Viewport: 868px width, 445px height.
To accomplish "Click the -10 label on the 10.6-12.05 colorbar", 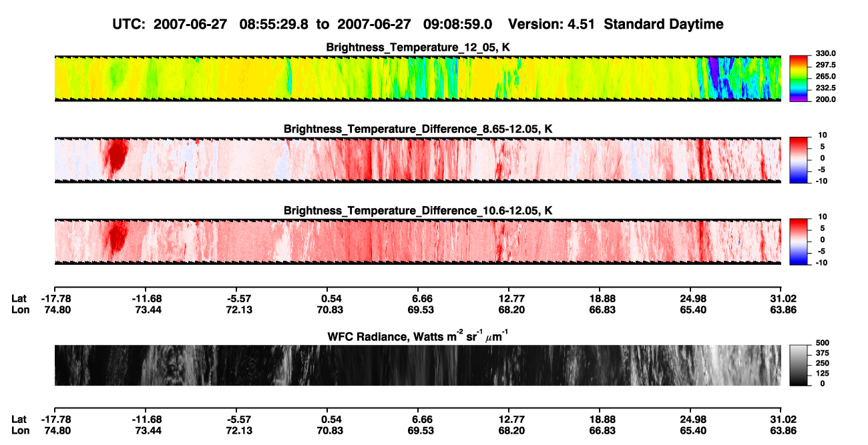I will click(x=821, y=263).
